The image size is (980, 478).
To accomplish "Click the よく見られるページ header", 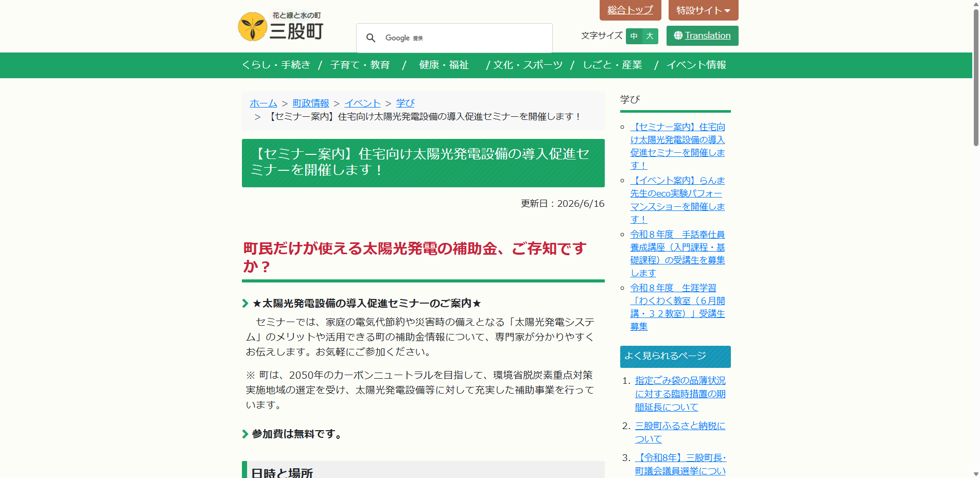I will coord(675,357).
